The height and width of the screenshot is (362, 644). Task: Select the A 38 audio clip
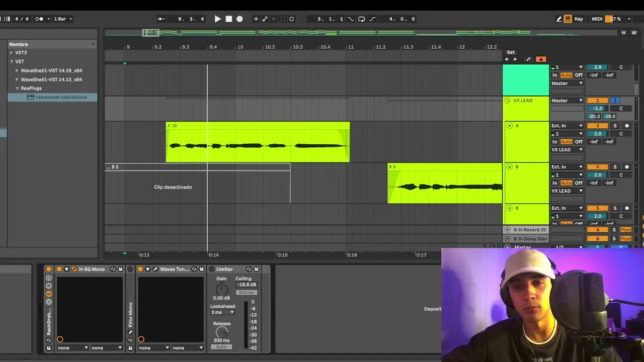click(x=258, y=142)
